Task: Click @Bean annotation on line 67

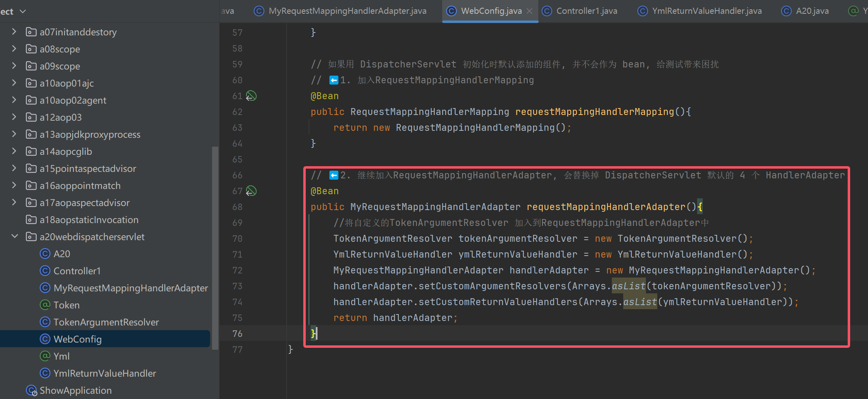Action: coord(324,191)
